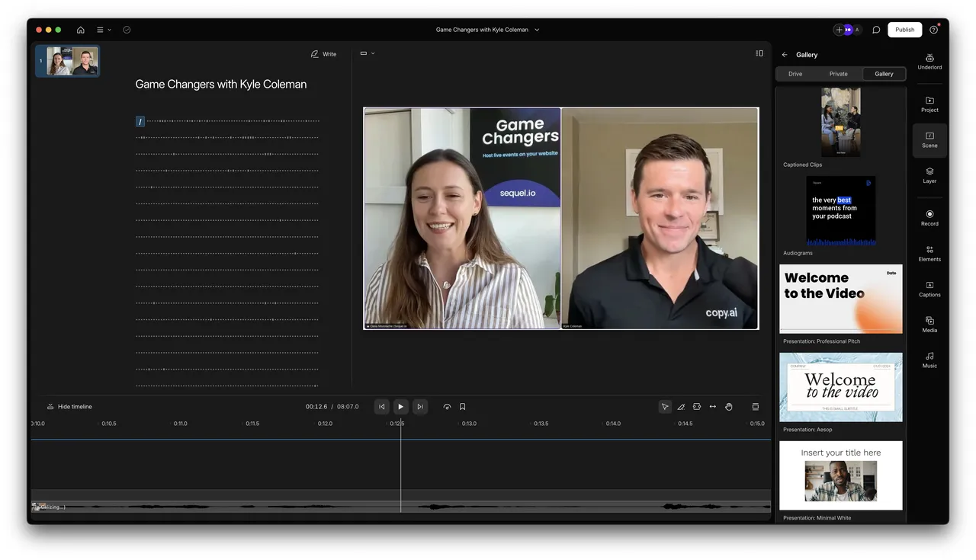Viewport: 976px width, 560px height.
Task: Pick the Presentation: Minimal White template
Action: coord(841,475)
